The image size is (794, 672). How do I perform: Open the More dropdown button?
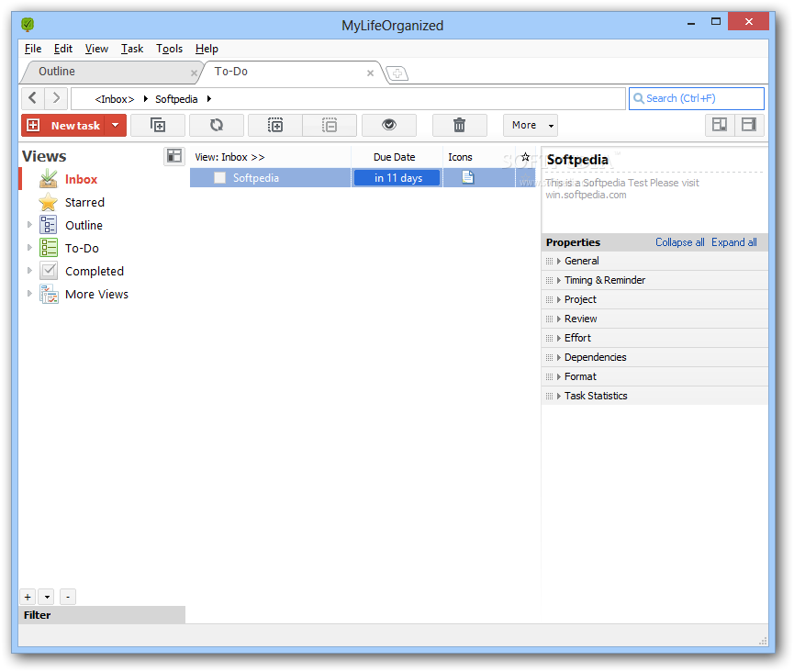[x=531, y=125]
